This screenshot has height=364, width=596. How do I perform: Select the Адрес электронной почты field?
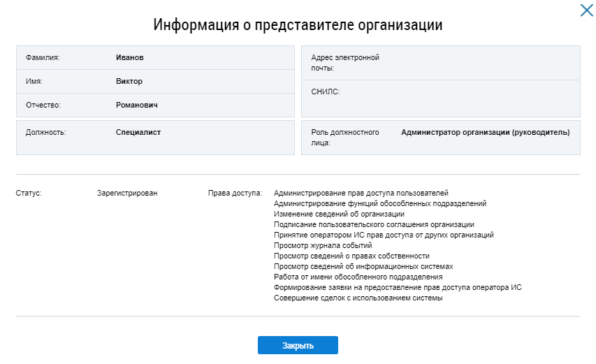440,63
